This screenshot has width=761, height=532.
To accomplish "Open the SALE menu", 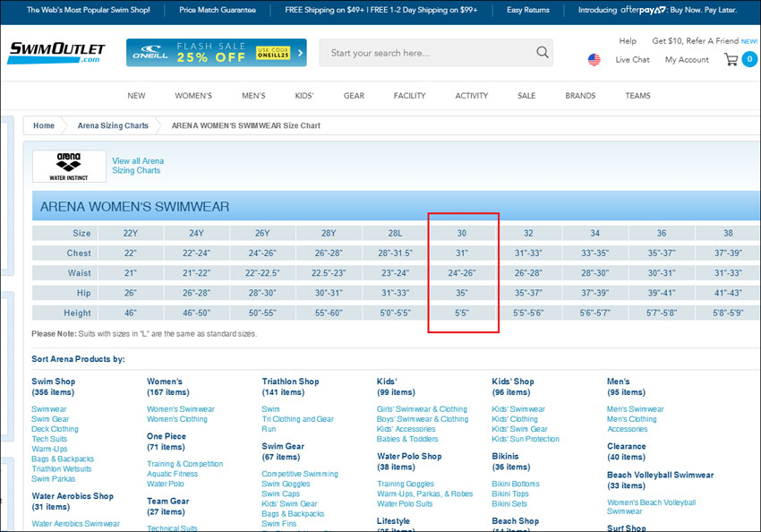I will (x=526, y=96).
